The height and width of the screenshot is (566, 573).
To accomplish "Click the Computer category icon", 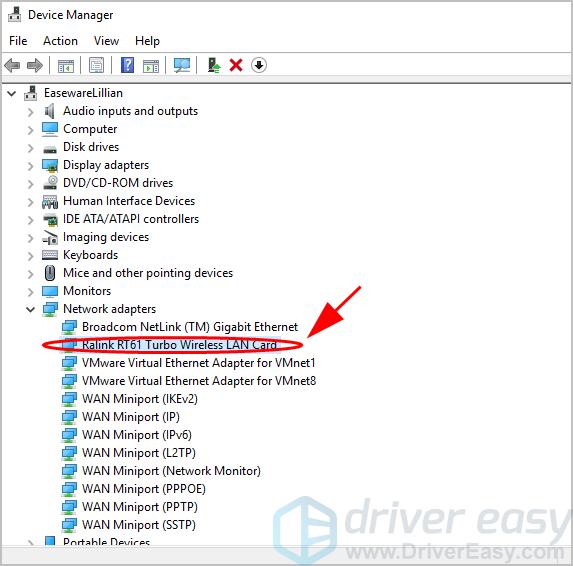I will (x=50, y=129).
